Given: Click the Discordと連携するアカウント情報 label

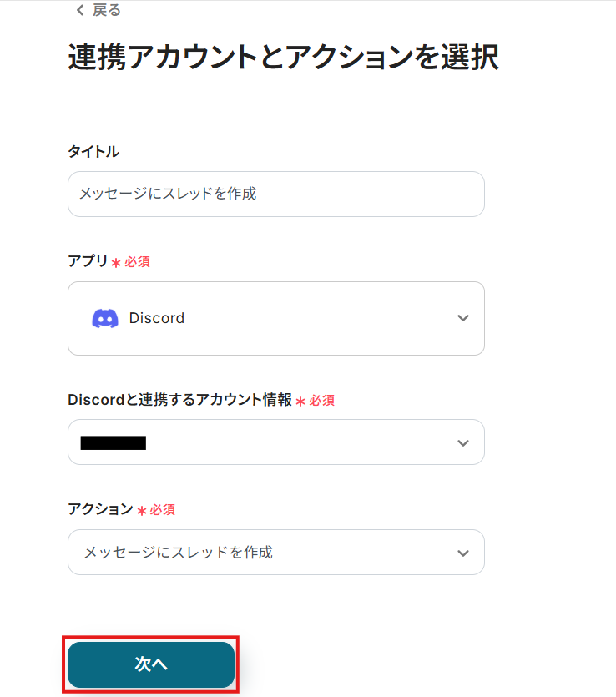Looking at the screenshot, I should [x=179, y=400].
